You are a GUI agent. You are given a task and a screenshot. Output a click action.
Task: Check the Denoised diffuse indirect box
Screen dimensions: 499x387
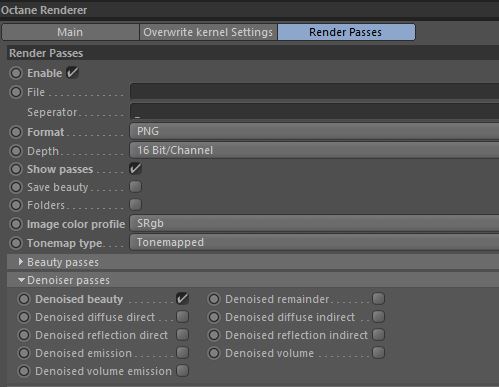[379, 317]
